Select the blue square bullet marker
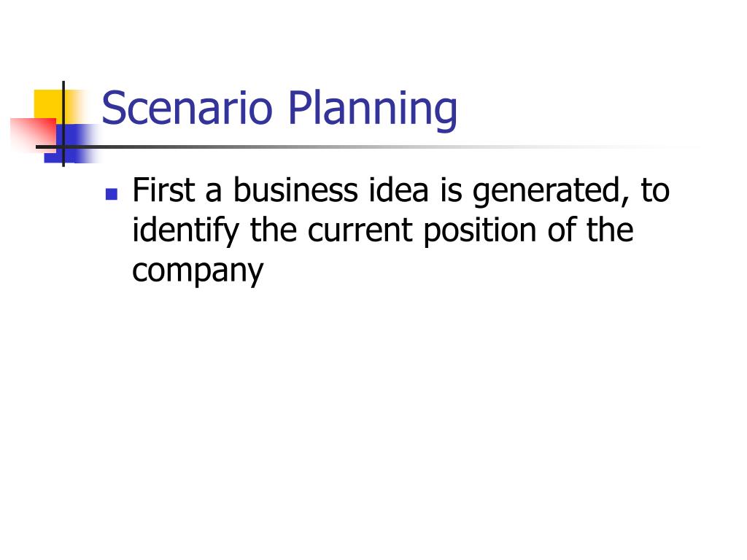This screenshot has width=747, height=560. click(x=112, y=194)
